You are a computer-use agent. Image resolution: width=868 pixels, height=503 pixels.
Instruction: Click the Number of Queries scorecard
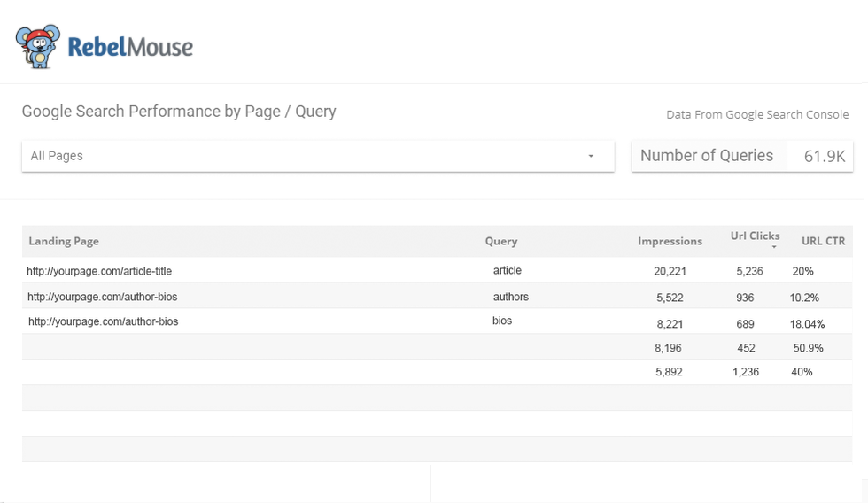tap(741, 156)
